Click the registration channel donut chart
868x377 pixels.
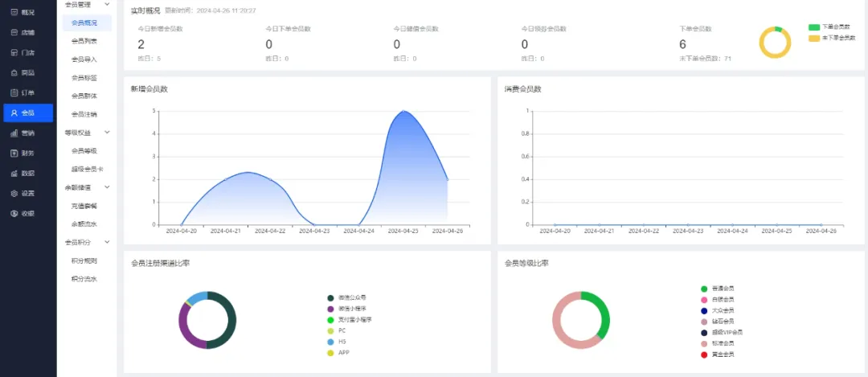207,320
